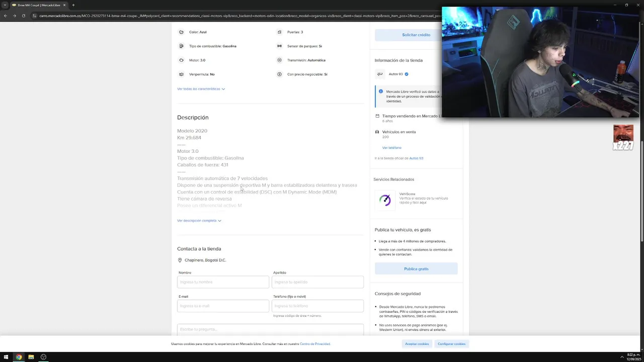Click the blue info icon in verification notice
Screen dimensions: 644x362
(381, 92)
